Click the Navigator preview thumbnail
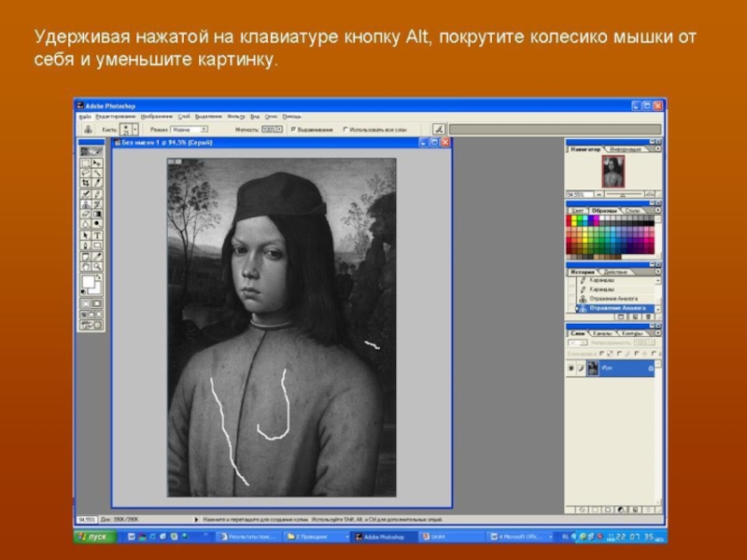This screenshot has height=560, width=747. click(x=613, y=172)
